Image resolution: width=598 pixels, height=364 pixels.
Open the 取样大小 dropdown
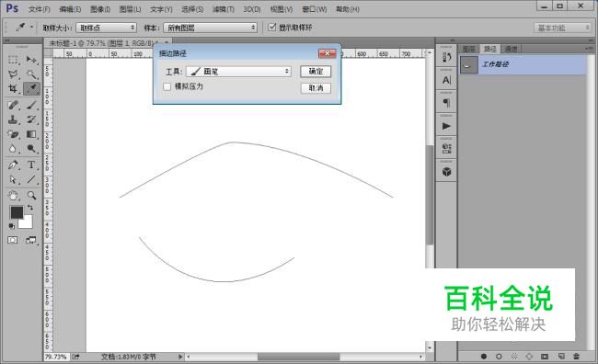(106, 28)
